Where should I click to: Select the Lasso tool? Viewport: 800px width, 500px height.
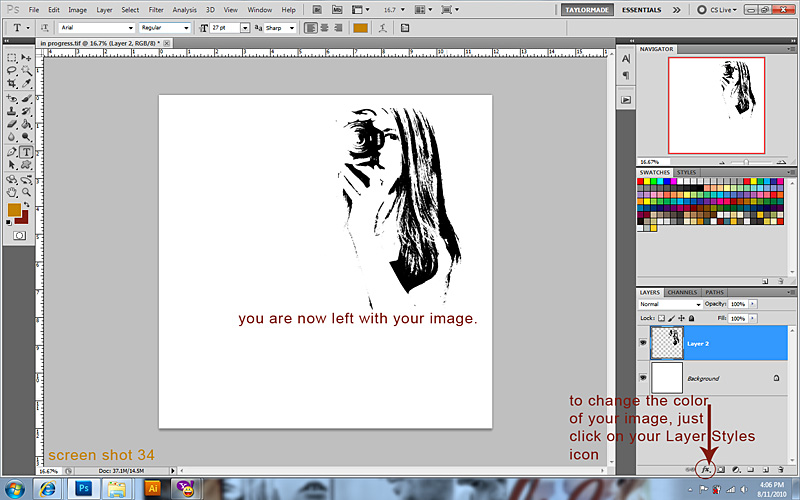[12, 70]
